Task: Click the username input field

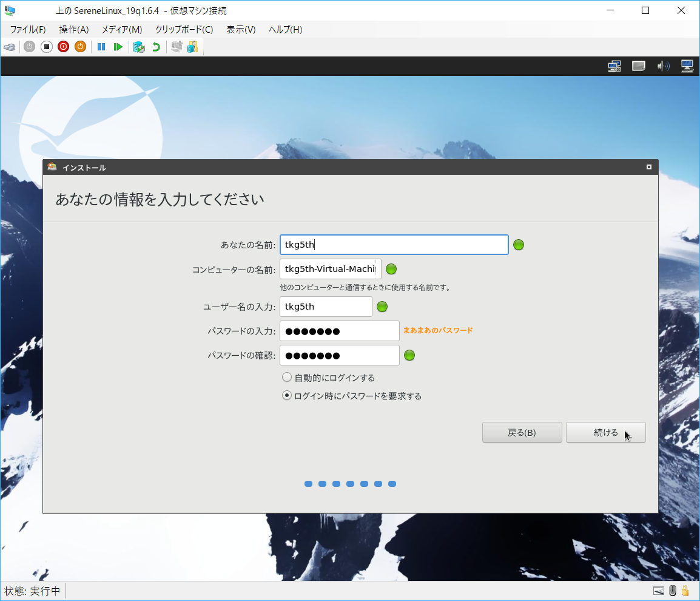Action: (326, 307)
